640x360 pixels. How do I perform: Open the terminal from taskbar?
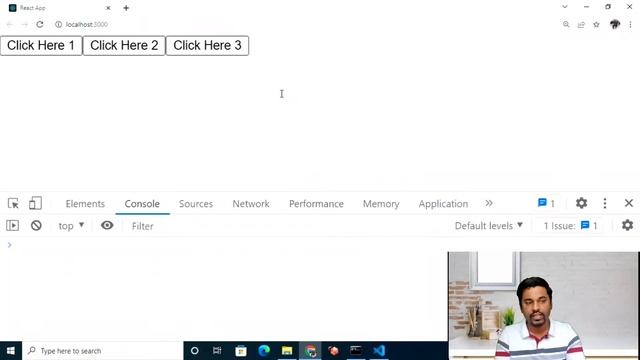click(x=356, y=351)
